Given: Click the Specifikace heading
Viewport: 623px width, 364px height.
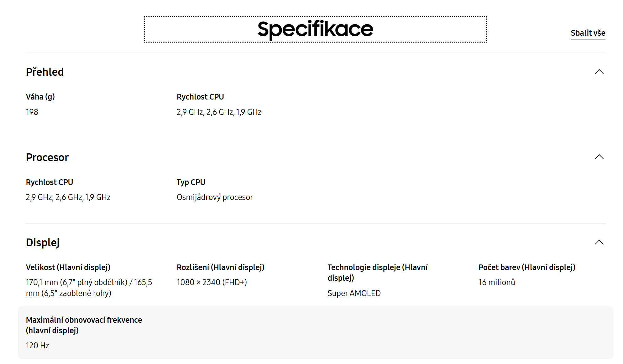Looking at the screenshot, I should point(315,29).
